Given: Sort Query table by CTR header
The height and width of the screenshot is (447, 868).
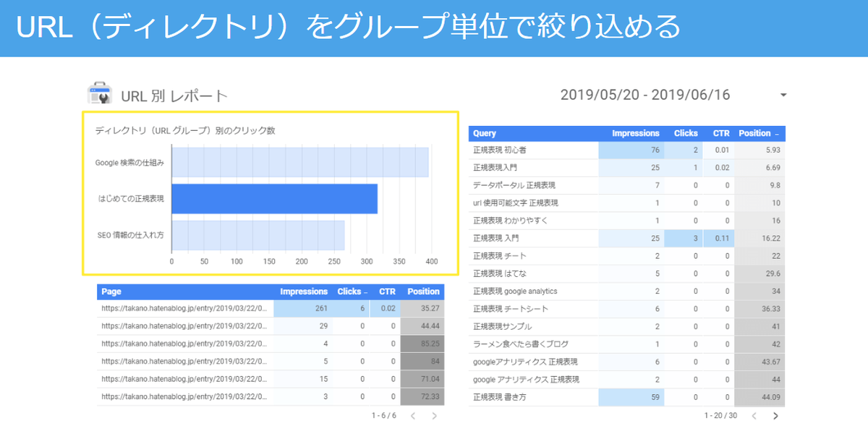Looking at the screenshot, I should coord(721,133).
